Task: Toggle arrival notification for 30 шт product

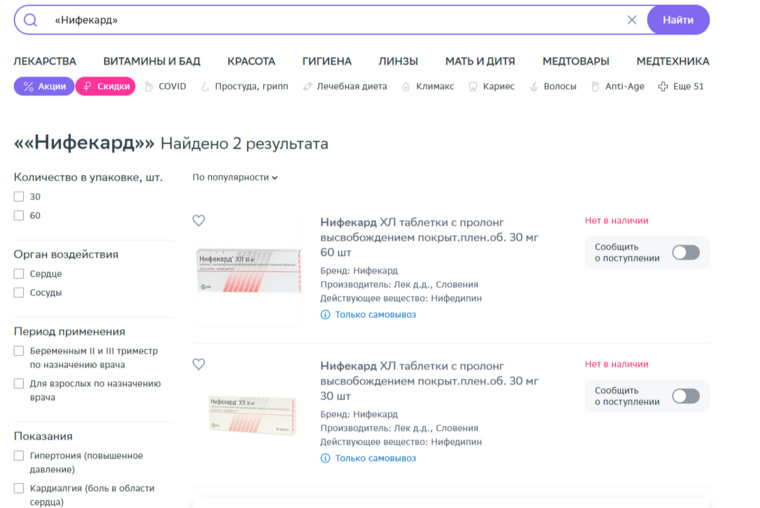Action: coord(685,396)
